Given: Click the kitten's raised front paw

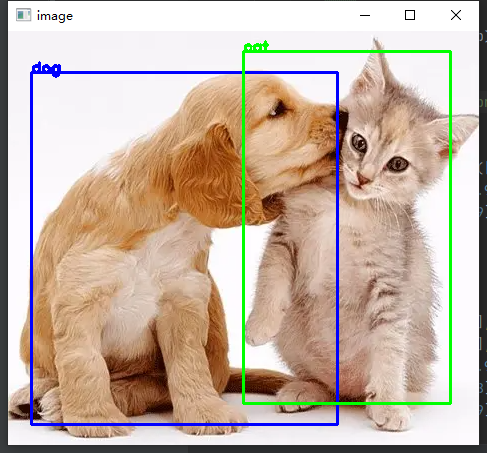Looking at the screenshot, I should [262, 328].
